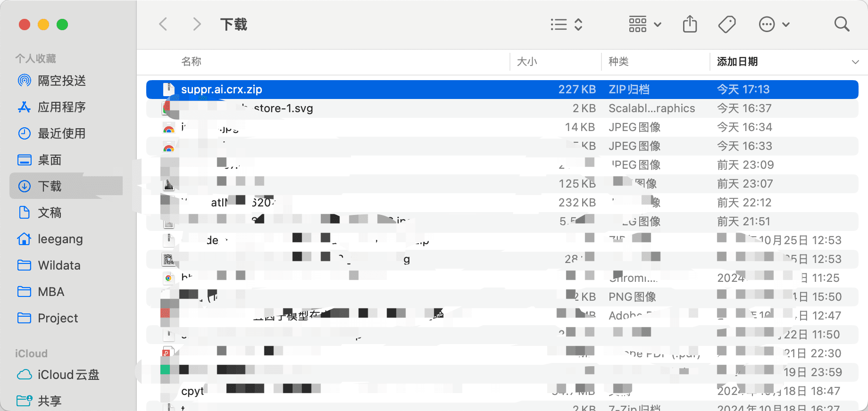Open the list view switcher

pos(567,25)
